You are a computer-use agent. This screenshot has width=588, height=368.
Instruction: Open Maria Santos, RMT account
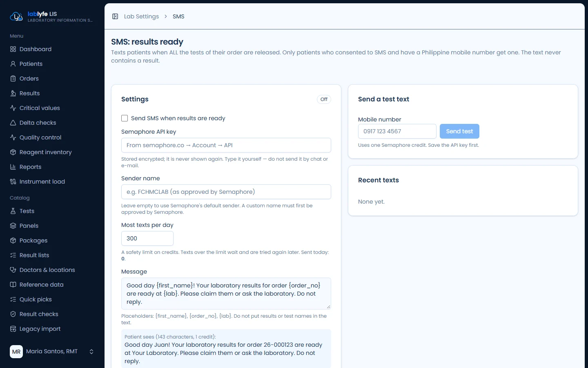click(x=52, y=352)
